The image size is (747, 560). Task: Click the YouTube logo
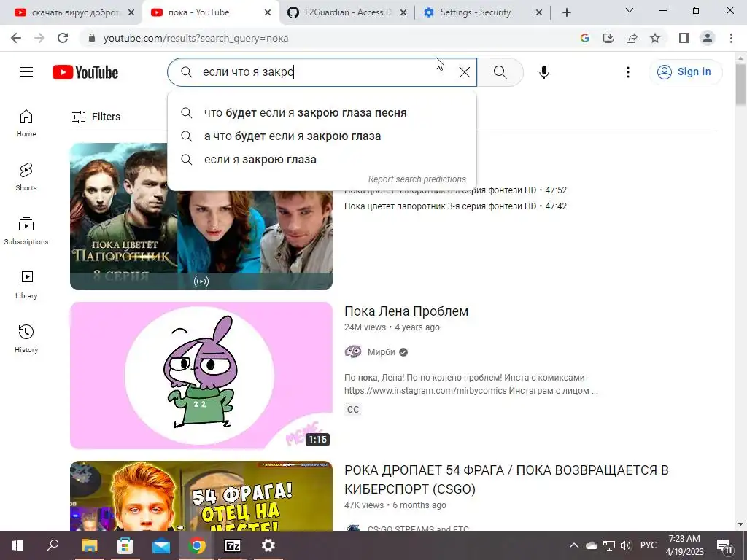point(85,72)
